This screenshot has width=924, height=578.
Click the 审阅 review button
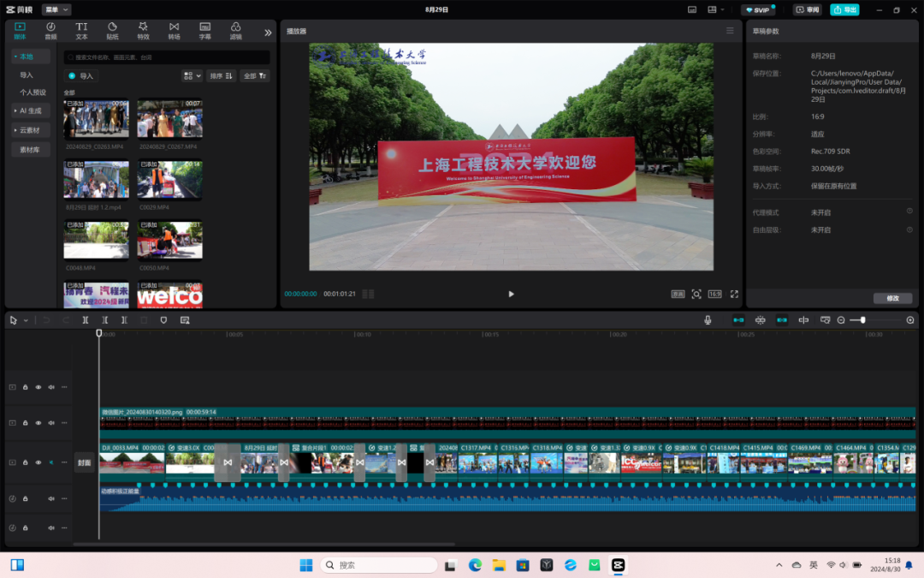pyautogui.click(x=808, y=9)
